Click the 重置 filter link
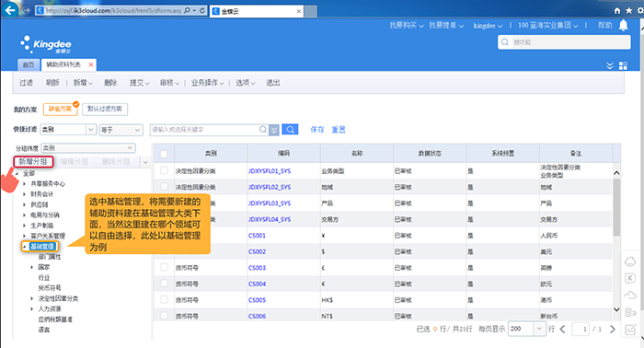The width and height of the screenshot is (644, 348). pos(339,130)
